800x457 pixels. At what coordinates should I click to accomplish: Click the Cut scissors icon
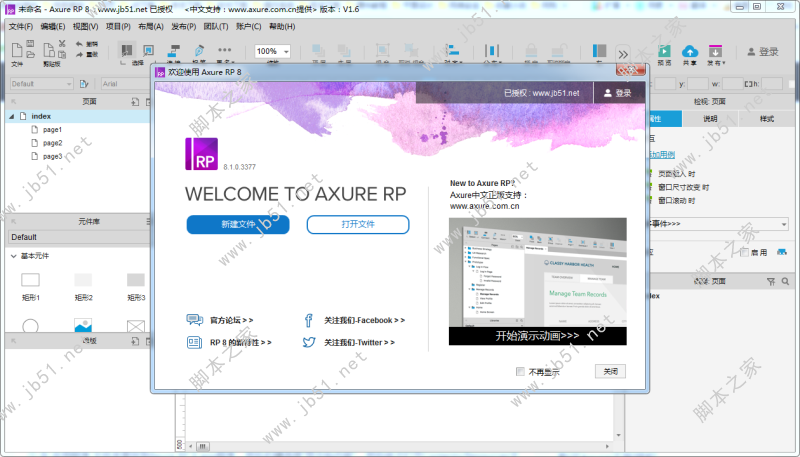[62, 43]
